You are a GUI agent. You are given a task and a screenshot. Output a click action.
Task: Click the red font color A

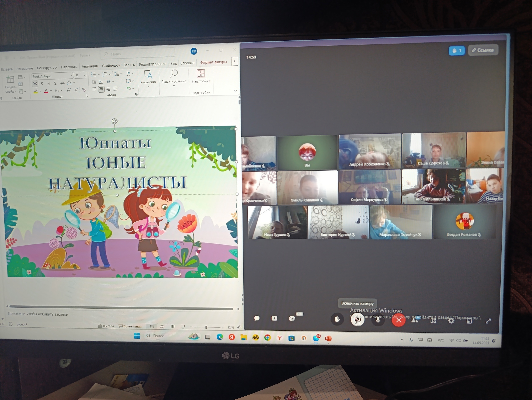point(46,91)
